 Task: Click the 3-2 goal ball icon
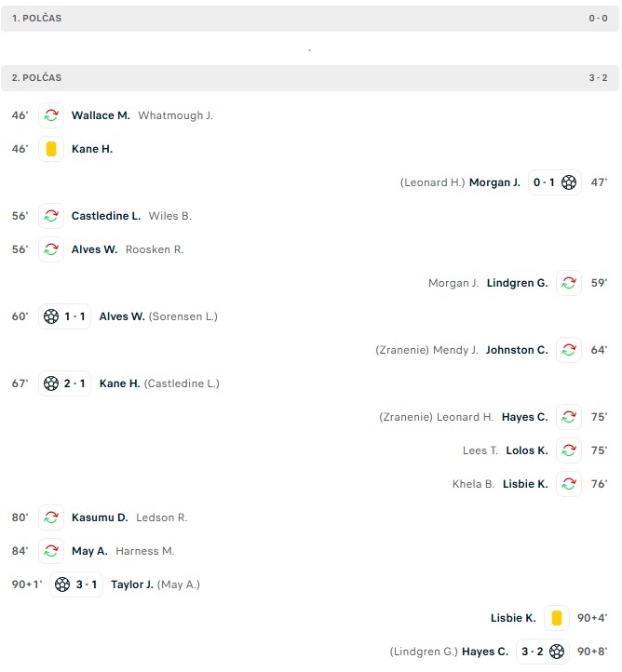[x=557, y=652]
